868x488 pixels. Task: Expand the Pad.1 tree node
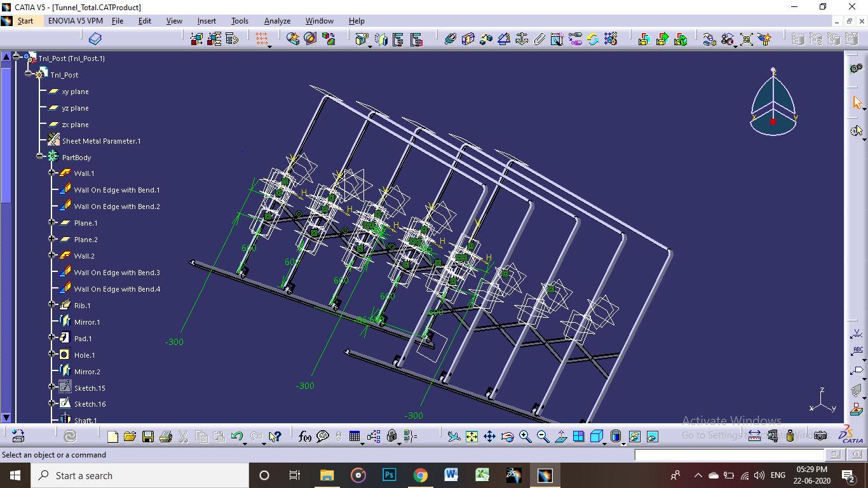coord(52,338)
